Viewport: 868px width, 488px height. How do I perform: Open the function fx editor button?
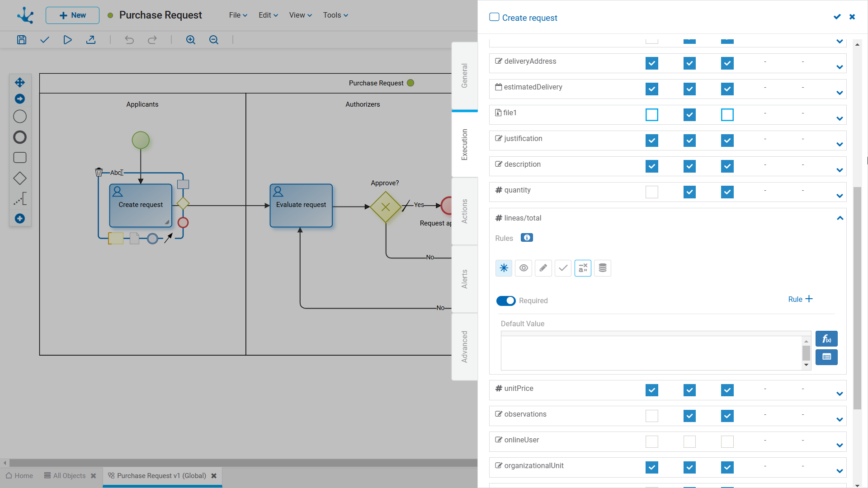coord(826,339)
